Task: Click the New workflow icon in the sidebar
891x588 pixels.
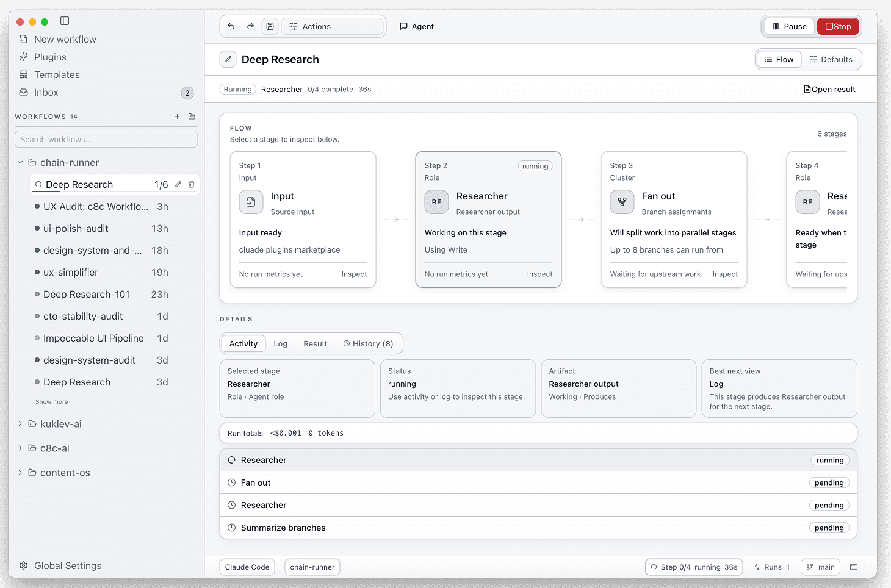Action: [23, 39]
